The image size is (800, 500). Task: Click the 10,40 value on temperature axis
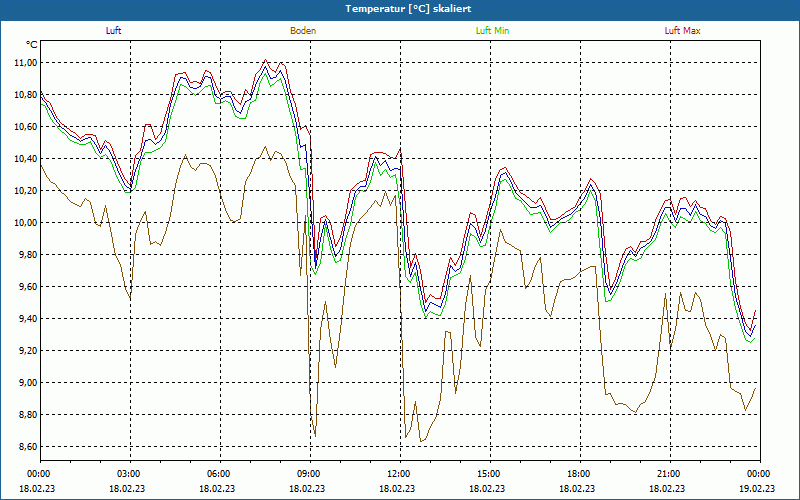pyautogui.click(x=24, y=158)
